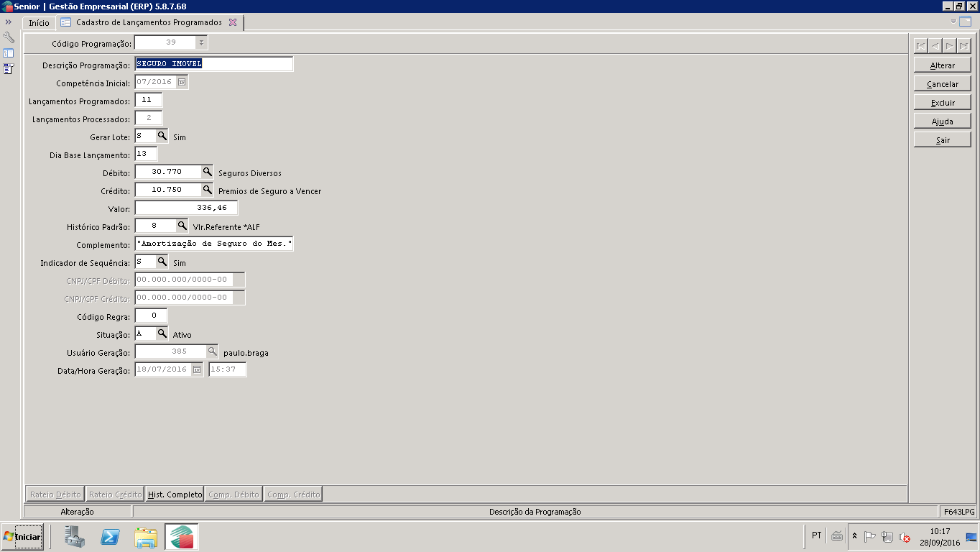Click the Sair button
Screen dimensions: 980x552
[x=943, y=140]
